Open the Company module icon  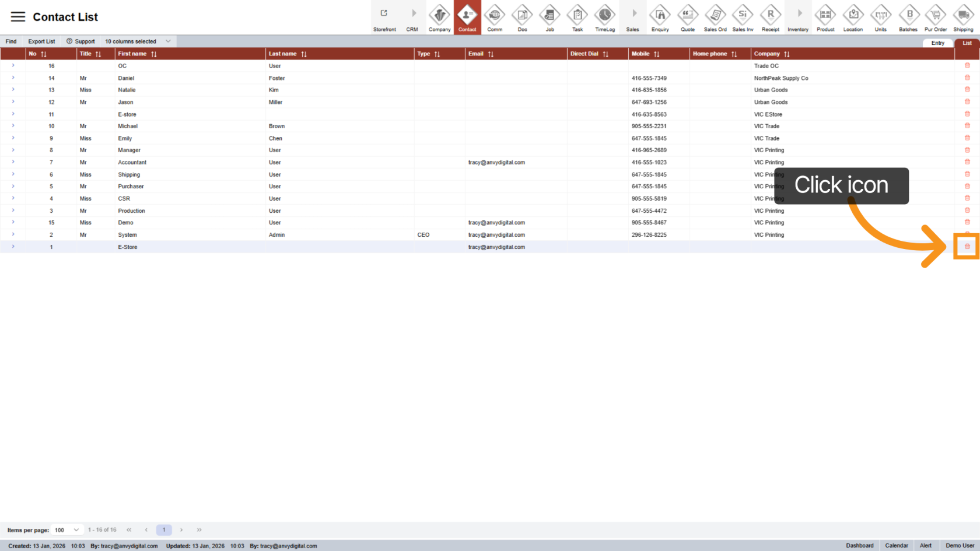point(439,17)
